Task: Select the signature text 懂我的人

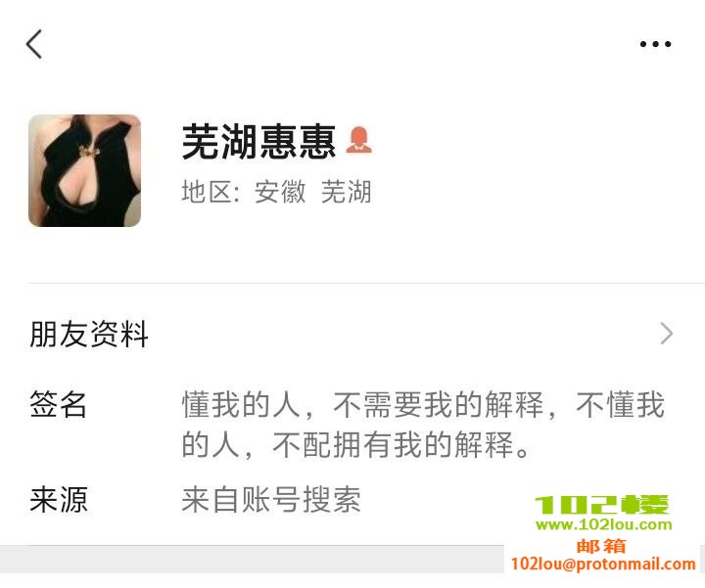Action: (x=241, y=404)
